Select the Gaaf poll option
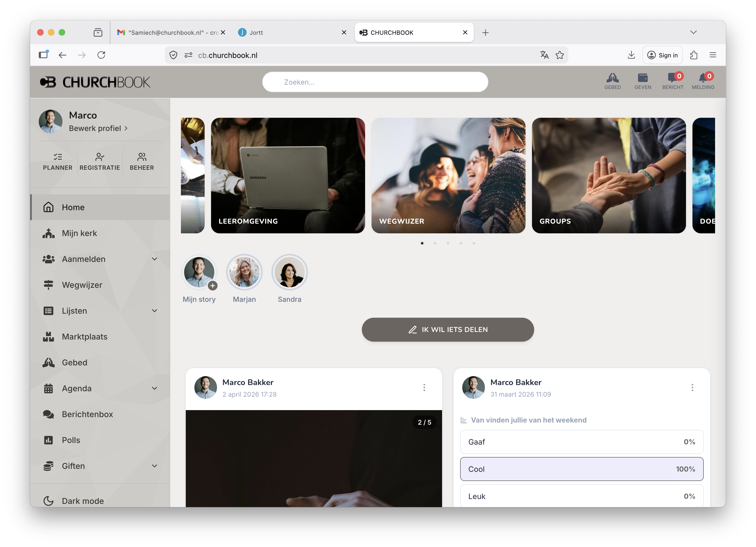Image resolution: width=756 pixels, height=547 pixels. point(581,442)
